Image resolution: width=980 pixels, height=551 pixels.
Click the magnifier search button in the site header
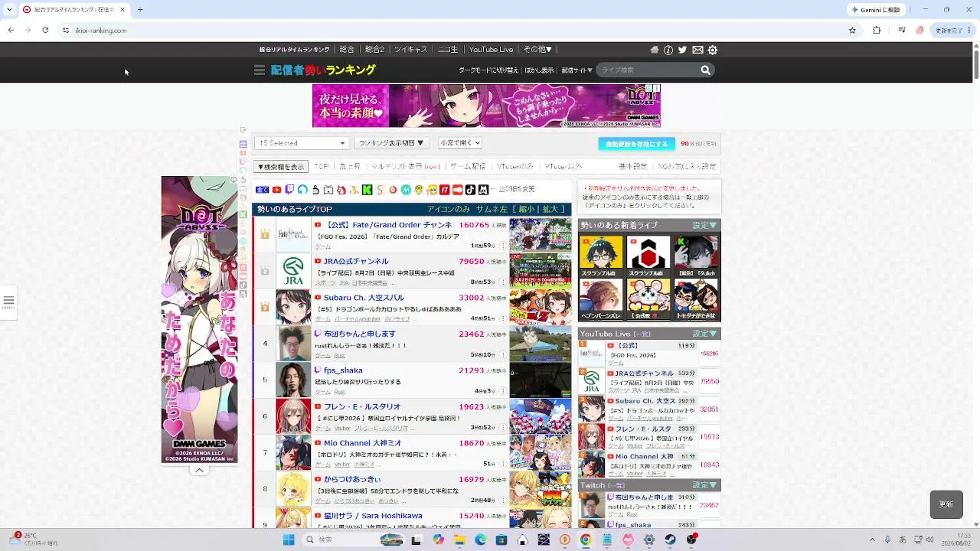coord(705,70)
